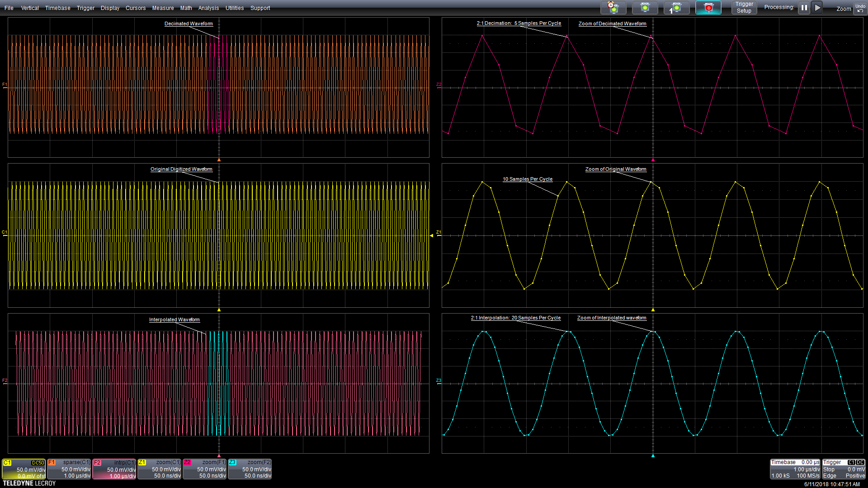Open F1 sparse(C1) descriptor box
This screenshot has width=868, height=488.
coord(69,469)
